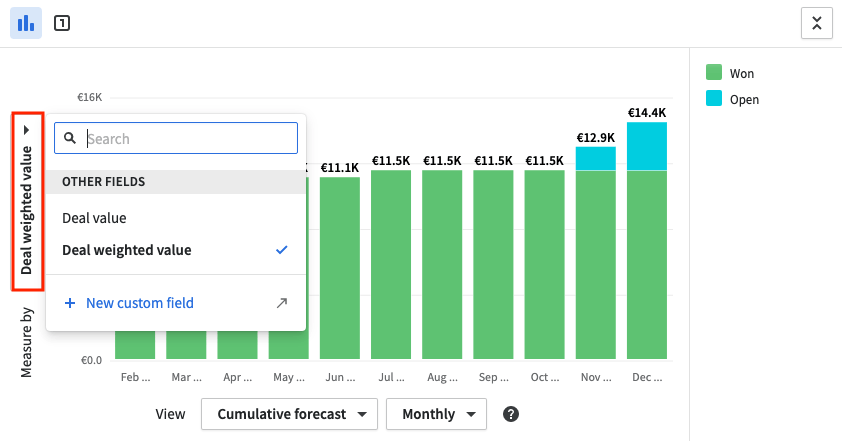Click the New custom field link
The width and height of the screenshot is (842, 441).
(x=139, y=303)
